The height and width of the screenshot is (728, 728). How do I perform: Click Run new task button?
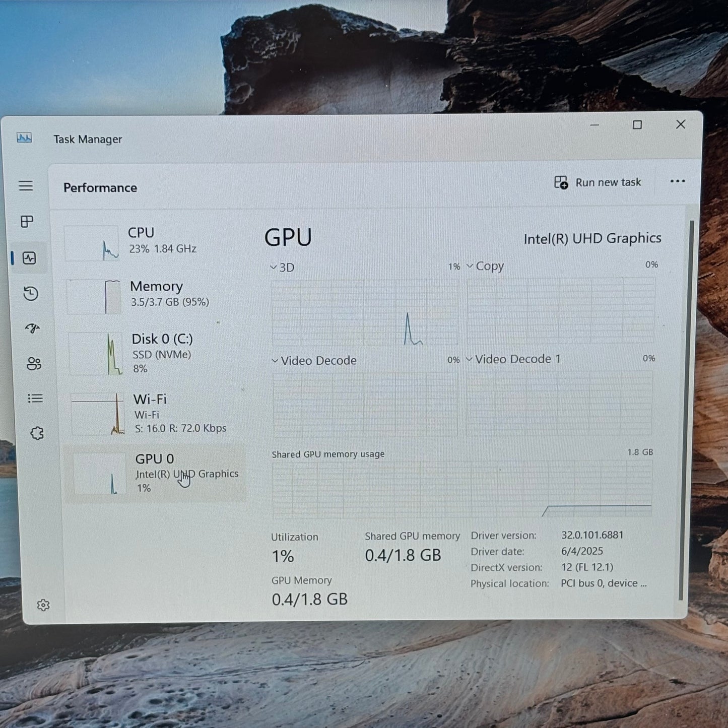pyautogui.click(x=598, y=182)
